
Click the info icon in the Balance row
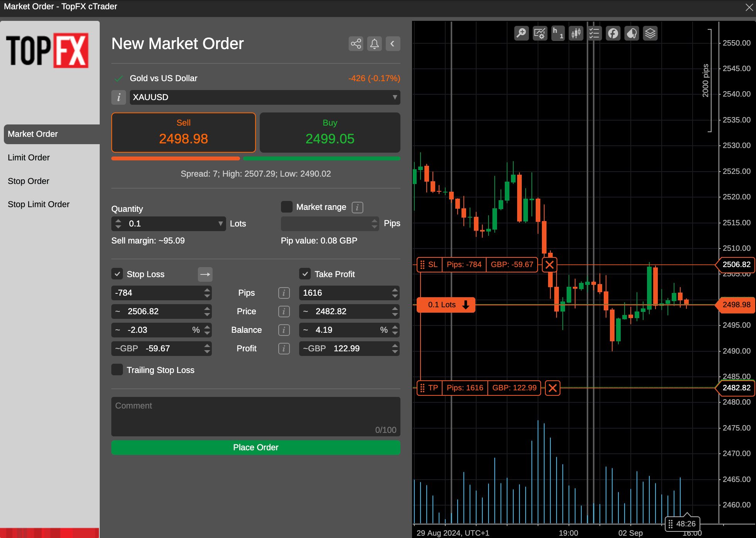284,330
